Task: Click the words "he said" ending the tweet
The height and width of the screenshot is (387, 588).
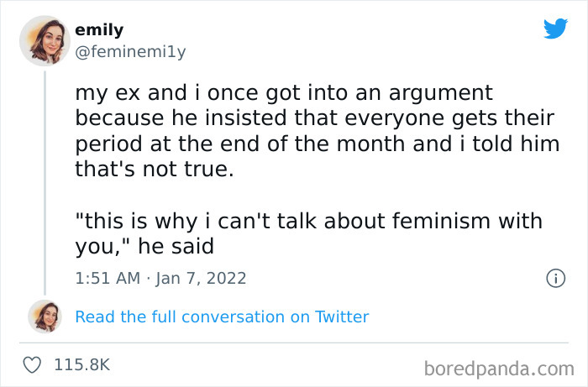Action: (x=185, y=248)
